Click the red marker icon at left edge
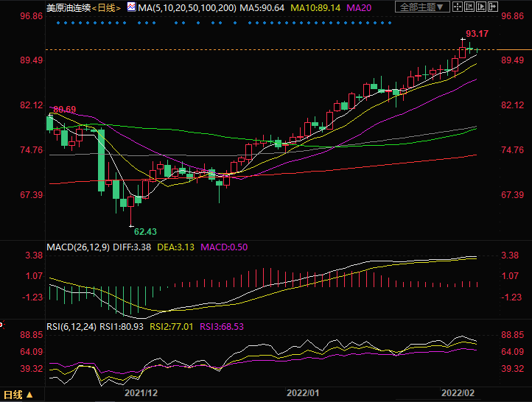This screenshot has width=532, height=402. pyautogui.click(x=2, y=323)
